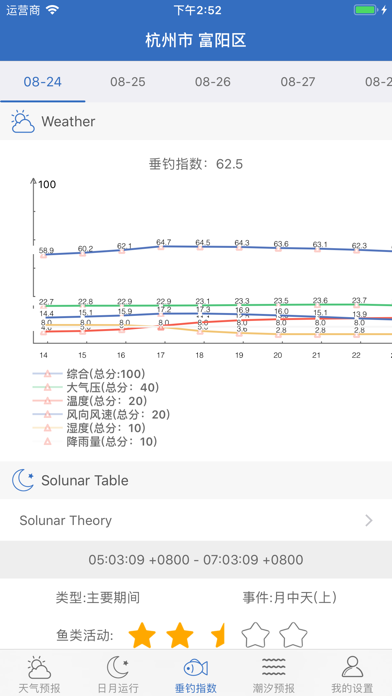The width and height of the screenshot is (392, 696).
Task: Switch to the 08-25 date tab
Action: (128, 82)
